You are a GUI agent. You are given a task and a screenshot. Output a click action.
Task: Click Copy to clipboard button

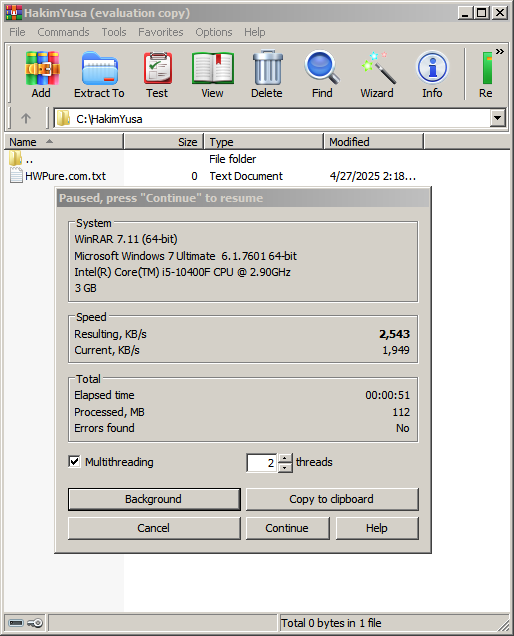click(x=332, y=499)
